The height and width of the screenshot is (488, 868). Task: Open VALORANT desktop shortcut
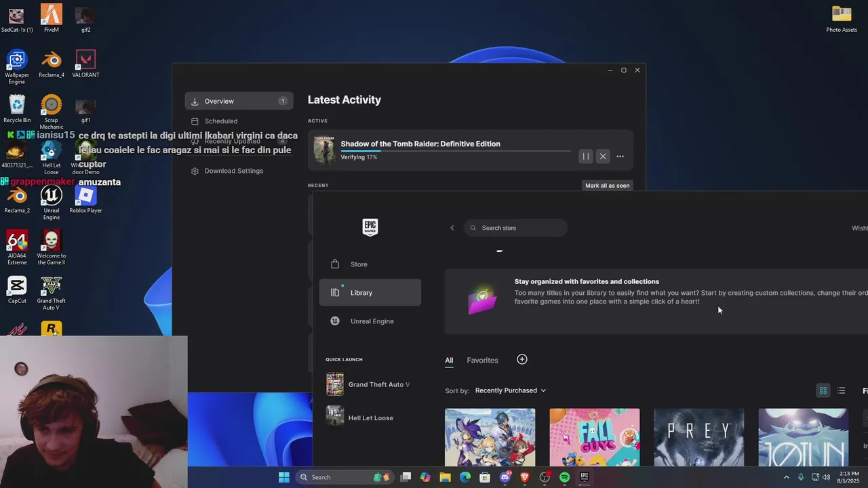point(85,64)
